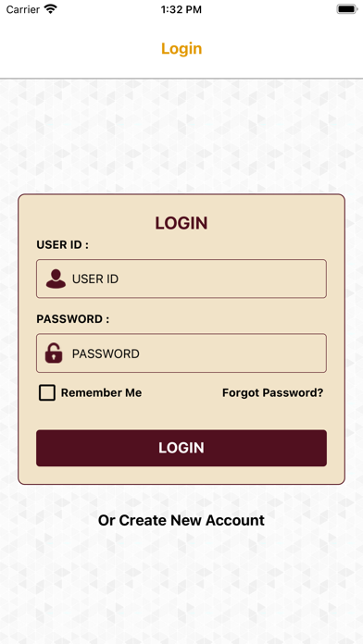
Task: Focus the PASSWORD input field
Action: pyautogui.click(x=181, y=353)
